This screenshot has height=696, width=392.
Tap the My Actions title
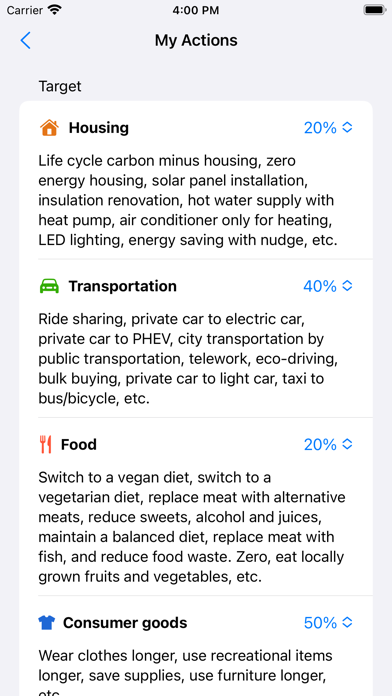point(196,40)
